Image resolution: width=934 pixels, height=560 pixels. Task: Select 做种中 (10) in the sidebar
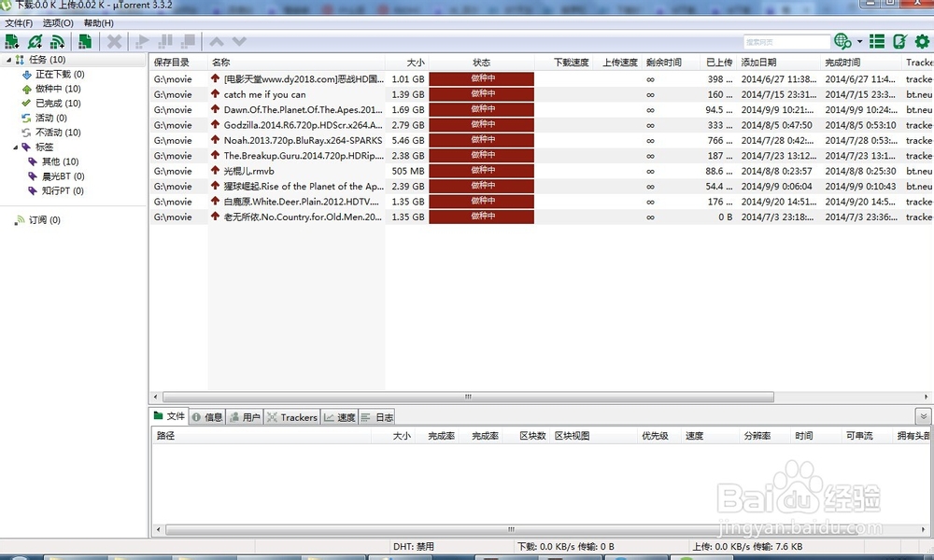pyautogui.click(x=58, y=89)
